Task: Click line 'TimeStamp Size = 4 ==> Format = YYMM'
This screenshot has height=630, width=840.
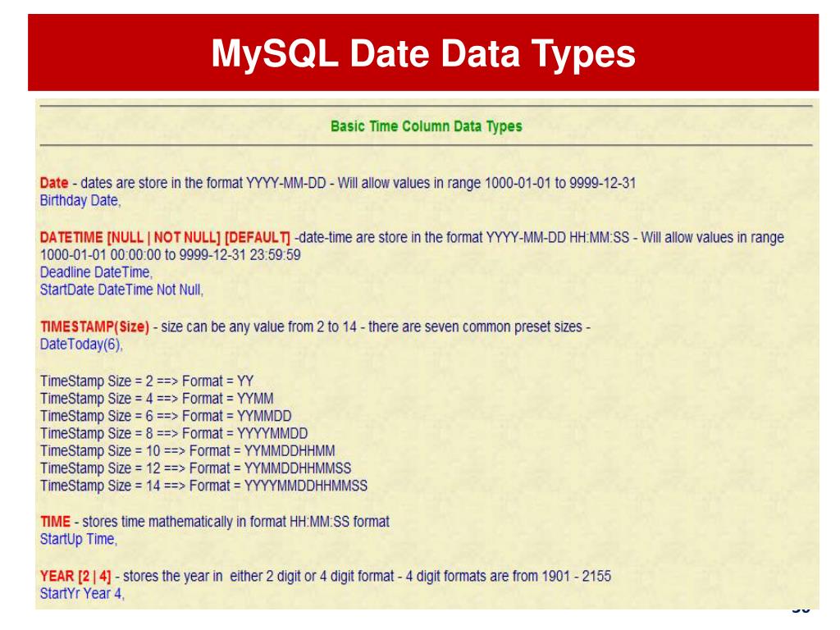Action: click(157, 399)
